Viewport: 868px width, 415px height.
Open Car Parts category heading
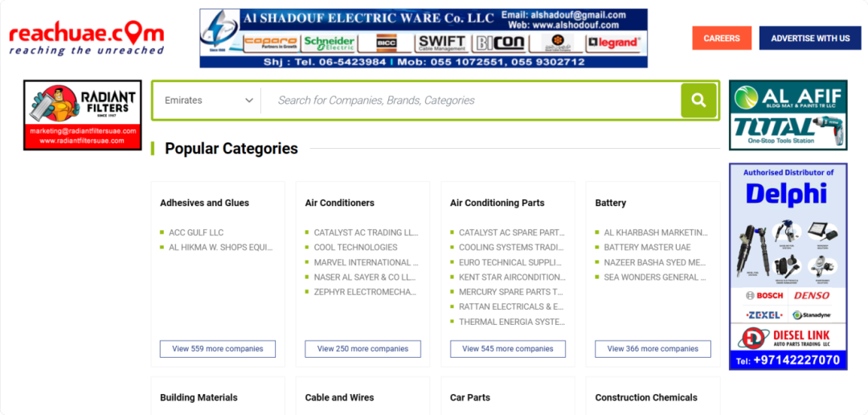click(470, 397)
